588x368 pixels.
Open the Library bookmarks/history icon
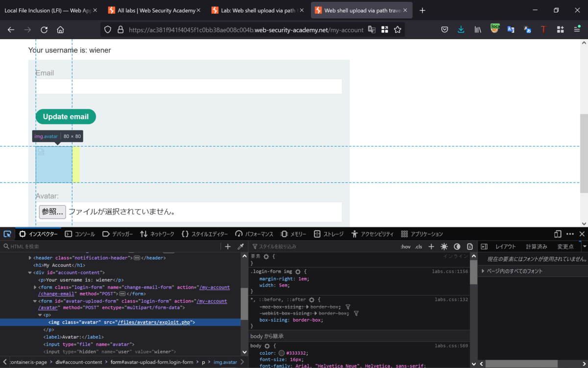point(477,29)
